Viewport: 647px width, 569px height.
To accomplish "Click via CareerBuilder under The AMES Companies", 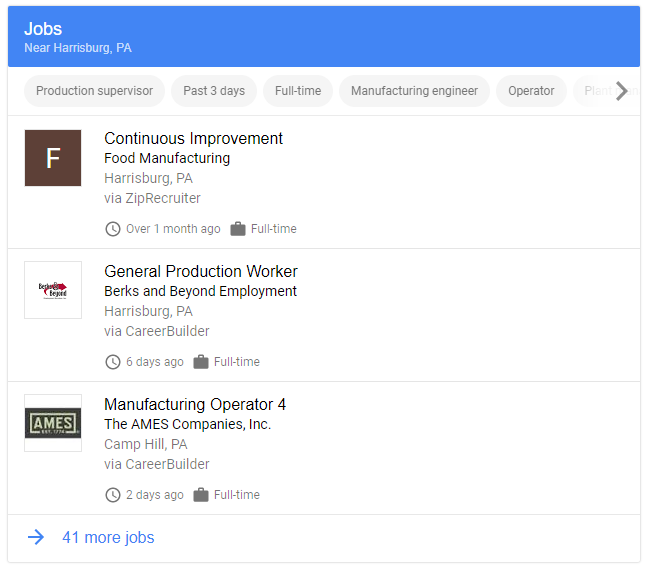I will [x=157, y=464].
